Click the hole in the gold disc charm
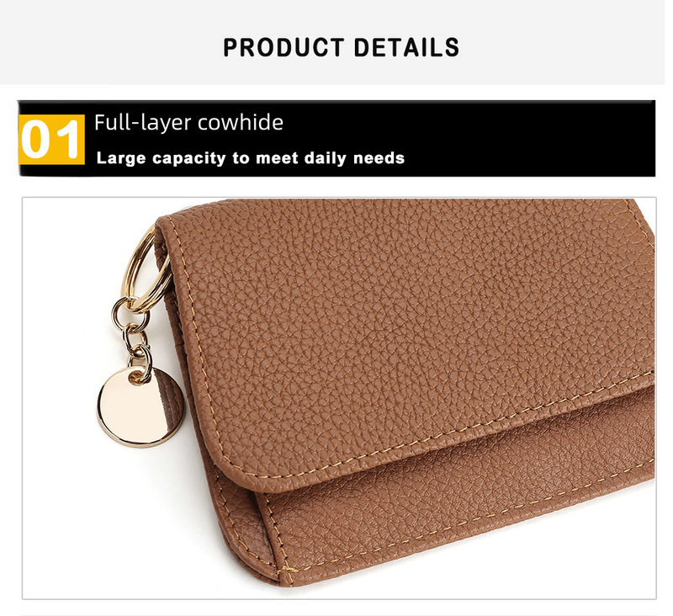This screenshot has height=616, width=673. 138,377
